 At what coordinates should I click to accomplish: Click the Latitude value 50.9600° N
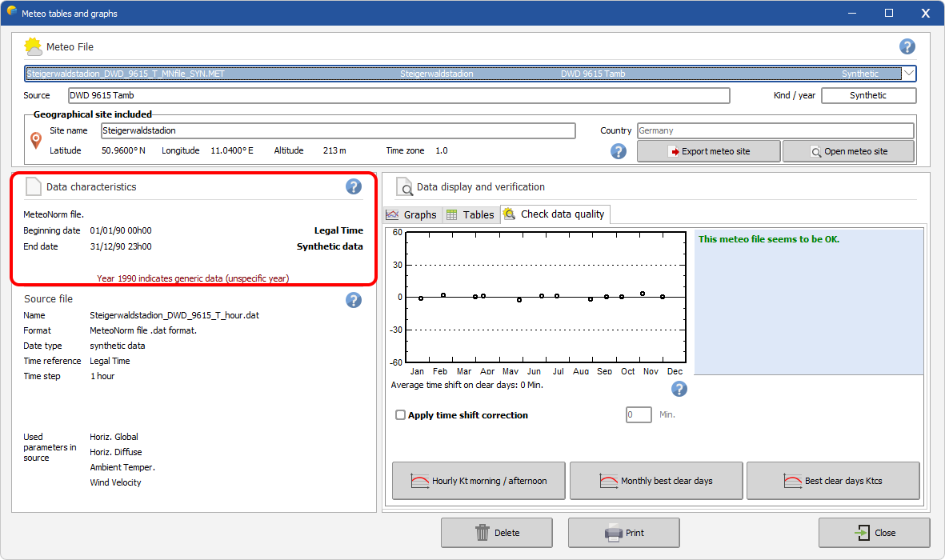point(123,150)
